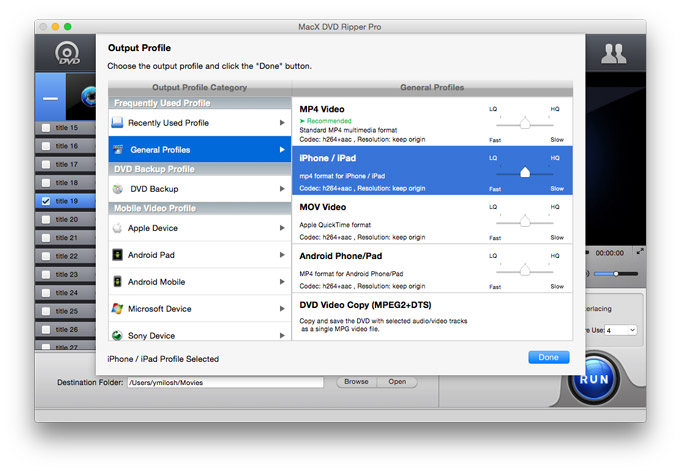
Task: Expand Sony Device arrow
Action: tap(282, 336)
